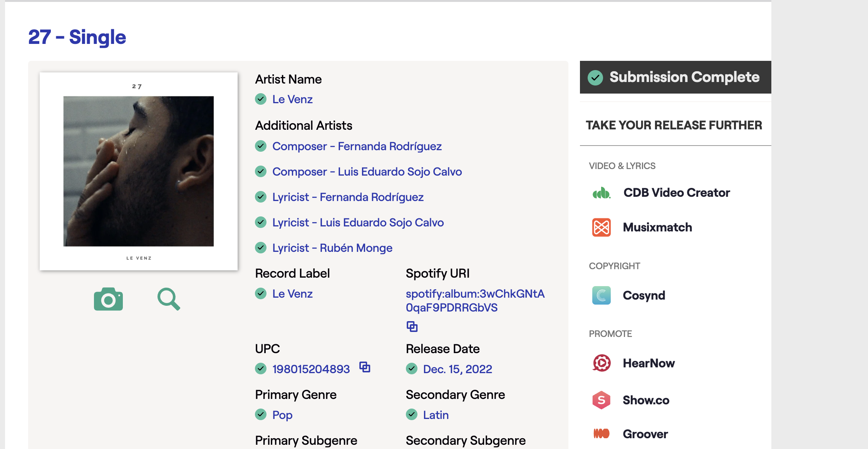Click the Submission Complete banner
The image size is (868, 449).
tap(675, 77)
